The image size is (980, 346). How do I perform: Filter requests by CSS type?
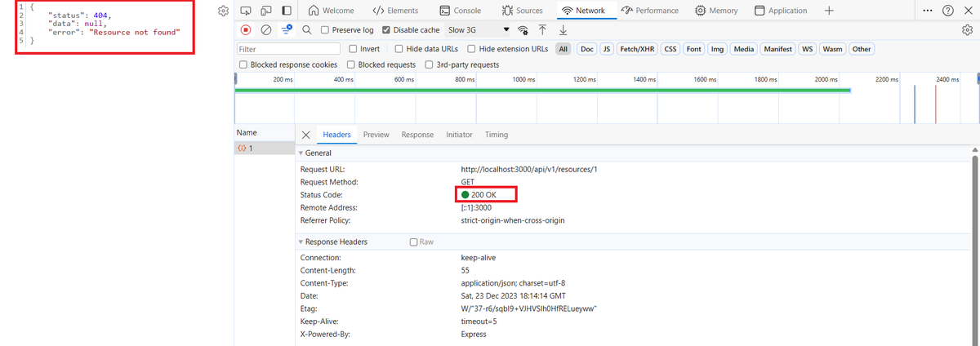point(670,49)
